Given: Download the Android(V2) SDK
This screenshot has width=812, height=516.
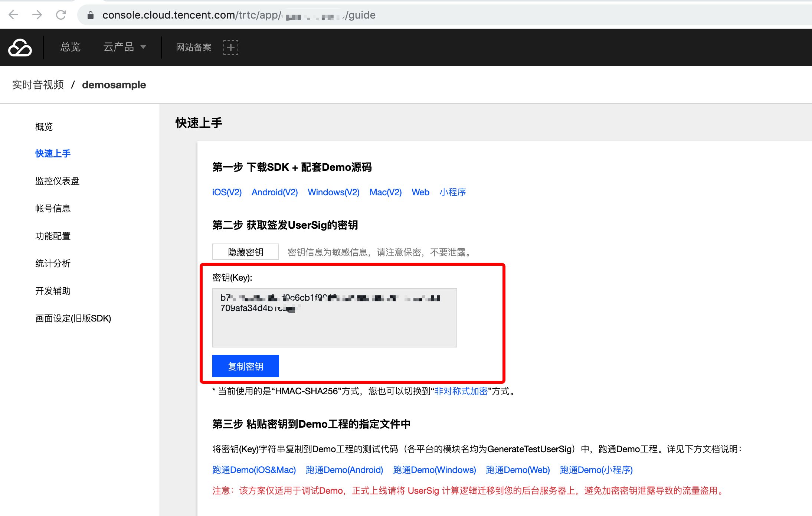Looking at the screenshot, I should click(275, 192).
